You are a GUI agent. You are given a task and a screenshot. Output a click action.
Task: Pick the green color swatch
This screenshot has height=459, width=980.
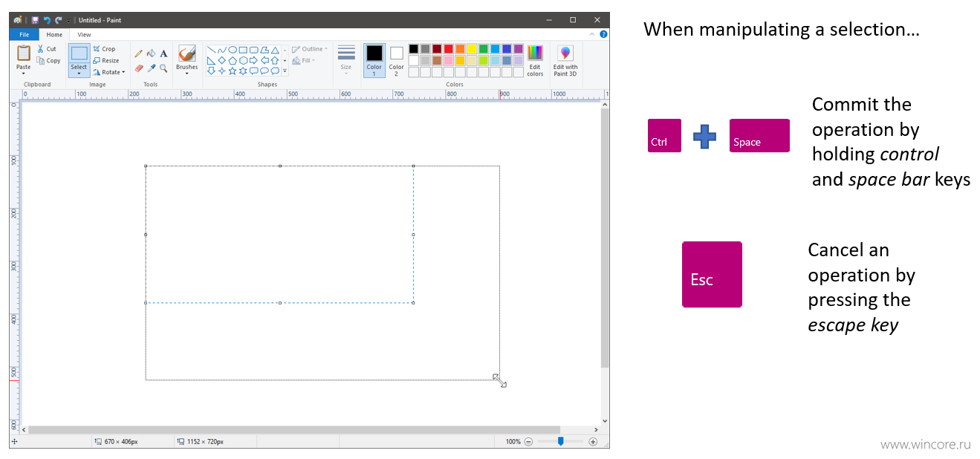pyautogui.click(x=484, y=49)
